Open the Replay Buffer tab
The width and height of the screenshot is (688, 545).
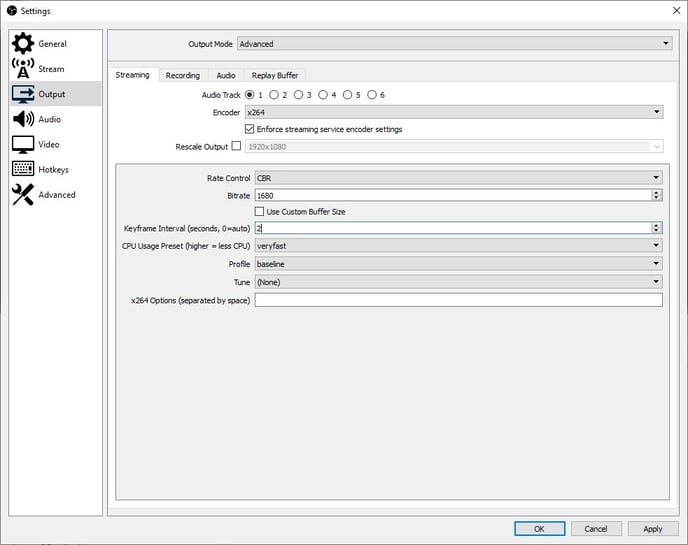click(275, 75)
